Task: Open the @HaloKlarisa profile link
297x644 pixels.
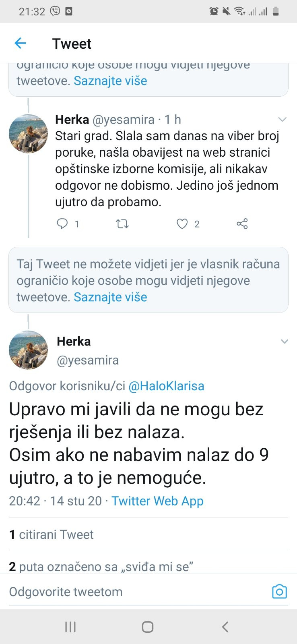Action: [166, 386]
